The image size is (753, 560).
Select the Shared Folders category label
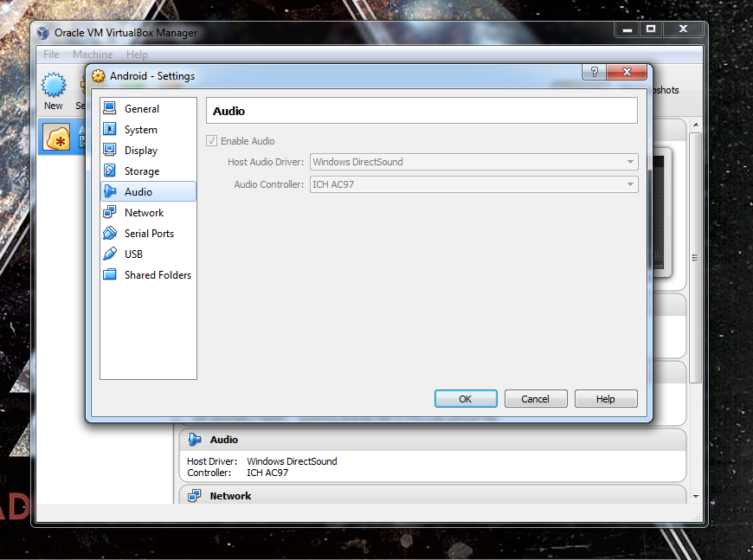point(158,274)
